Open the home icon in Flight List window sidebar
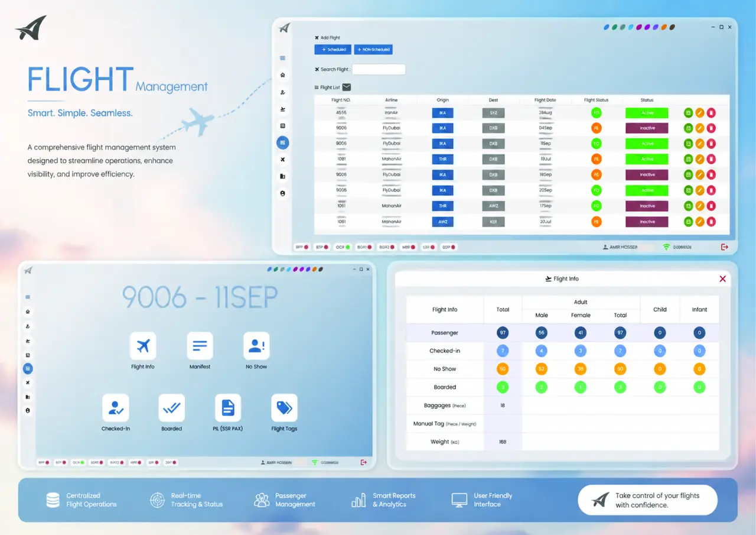Viewport: 756px width, 535px height. coord(283,75)
